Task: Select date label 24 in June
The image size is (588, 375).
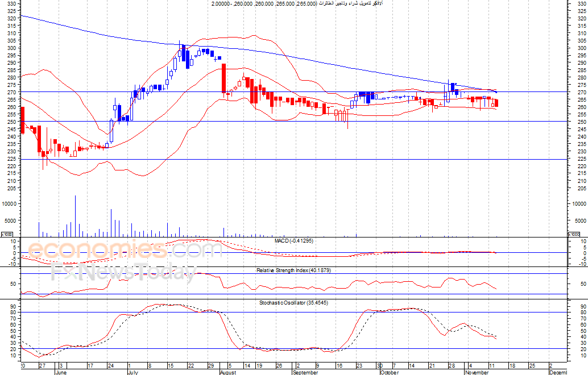Action: point(110,366)
